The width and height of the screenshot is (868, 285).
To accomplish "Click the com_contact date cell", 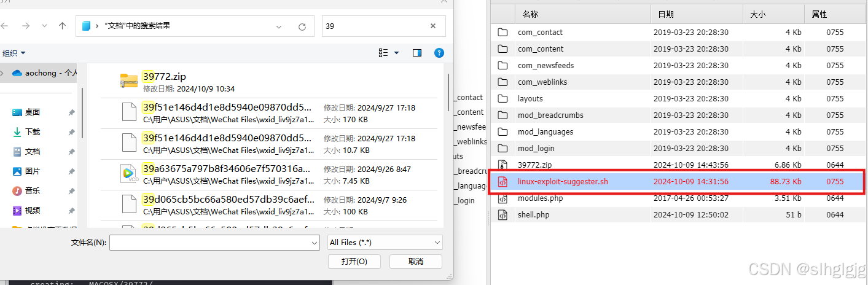I will pyautogui.click(x=691, y=32).
